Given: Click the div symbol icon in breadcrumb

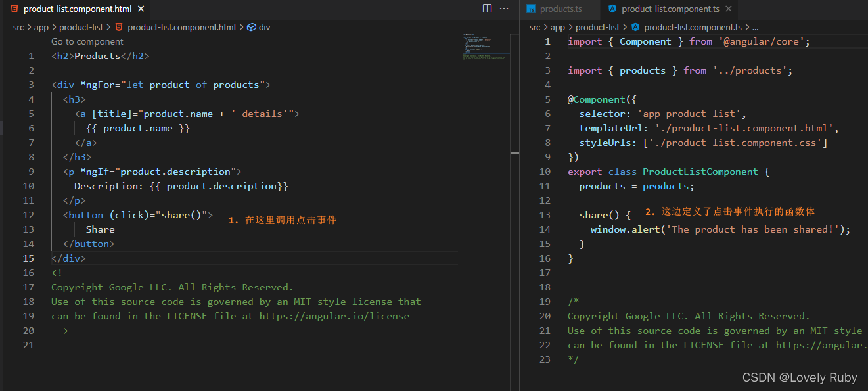Looking at the screenshot, I should (252, 27).
